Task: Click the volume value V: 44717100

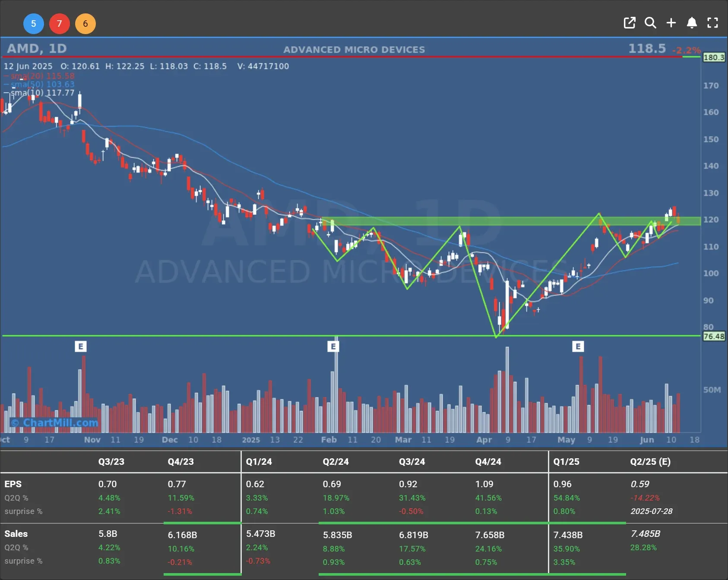Action: pyautogui.click(x=263, y=66)
